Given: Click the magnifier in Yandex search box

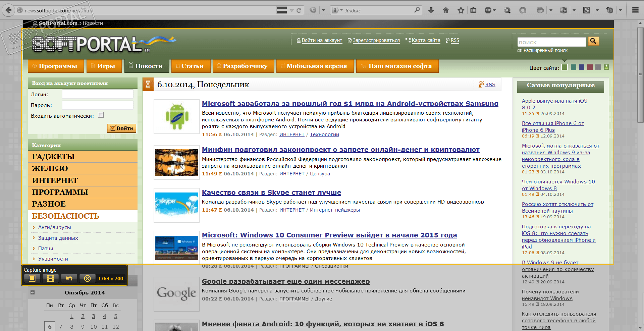Looking at the screenshot, I should click(x=417, y=10).
